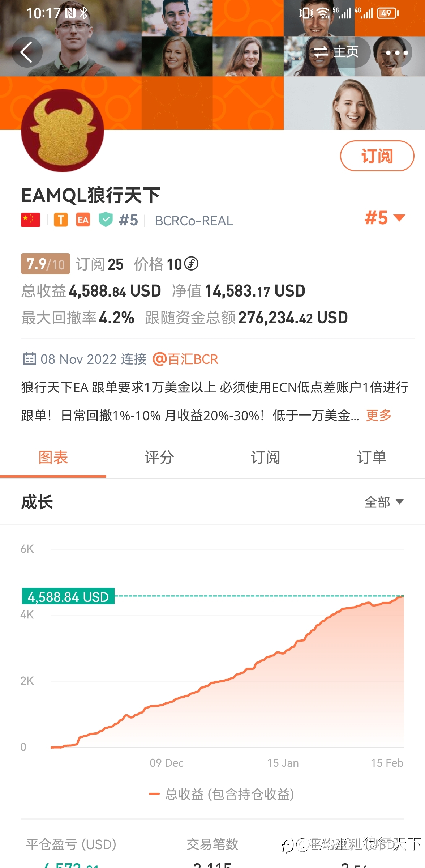Tap the green verified shield icon
This screenshot has height=868, width=425.
106,220
